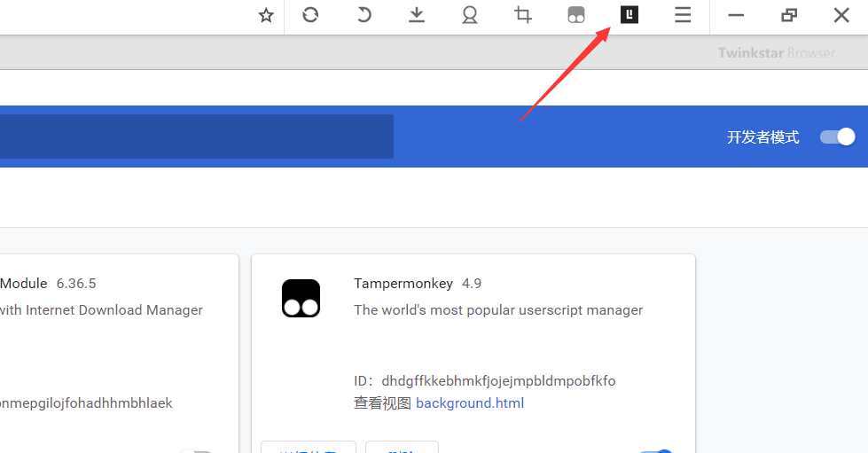Click the Tampermonkey remove button
Image resolution: width=868 pixels, height=453 pixels.
[x=402, y=448]
